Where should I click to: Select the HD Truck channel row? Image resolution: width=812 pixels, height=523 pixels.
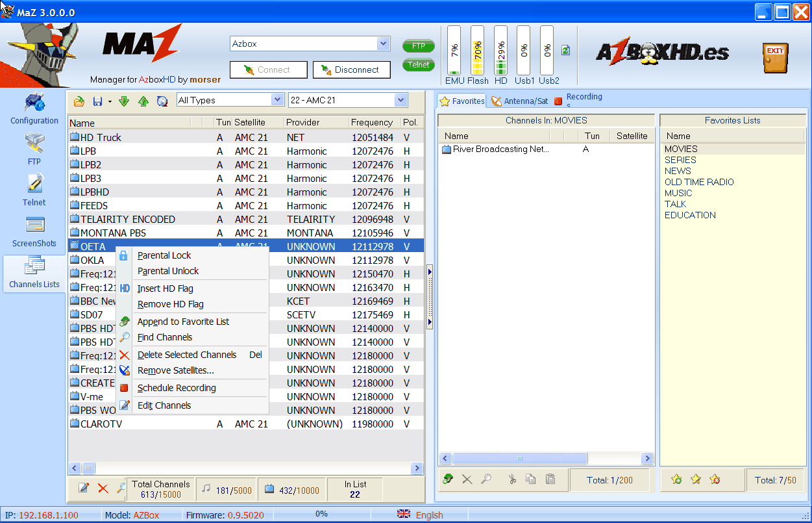click(x=245, y=137)
